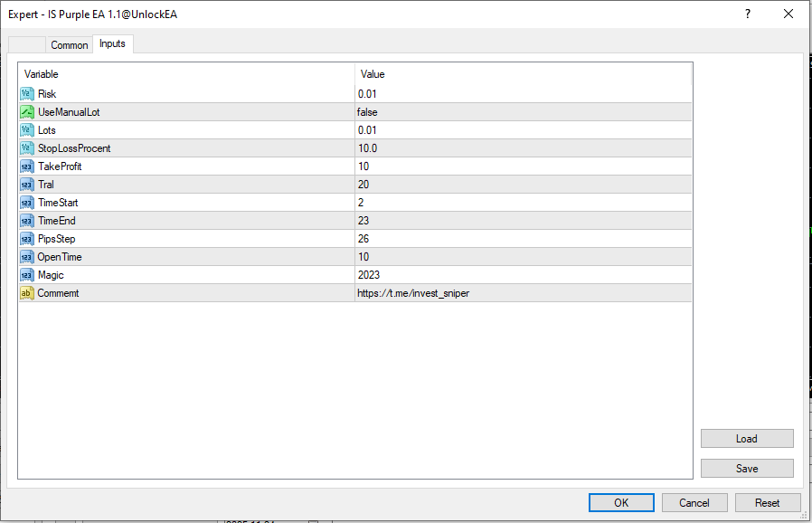The height and width of the screenshot is (523, 812).
Task: Click the PipsStep integer icon
Action: click(x=27, y=239)
